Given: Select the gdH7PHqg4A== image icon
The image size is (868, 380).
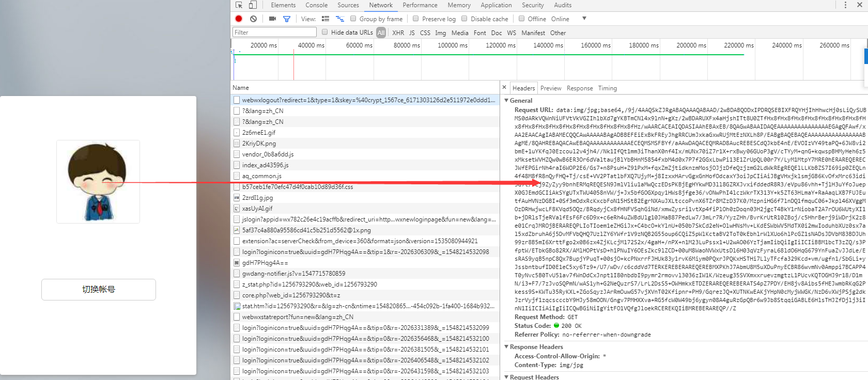Looking at the screenshot, I should click(x=237, y=263).
